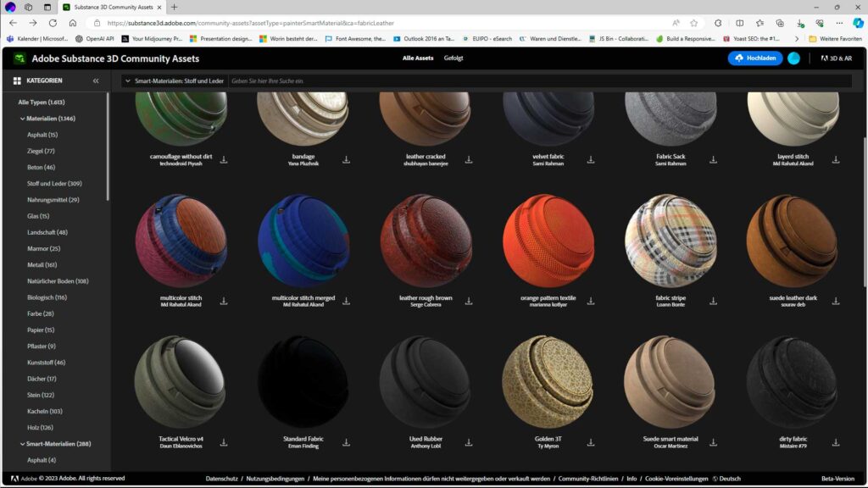Screen dimensions: 868x488
Task: Open the Datenschutz footer link
Action: pyautogui.click(x=221, y=479)
